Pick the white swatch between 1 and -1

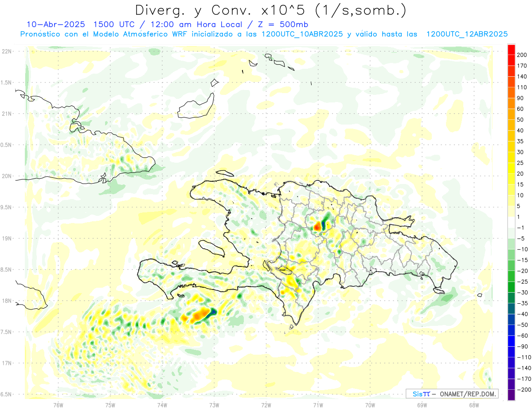(x=511, y=222)
